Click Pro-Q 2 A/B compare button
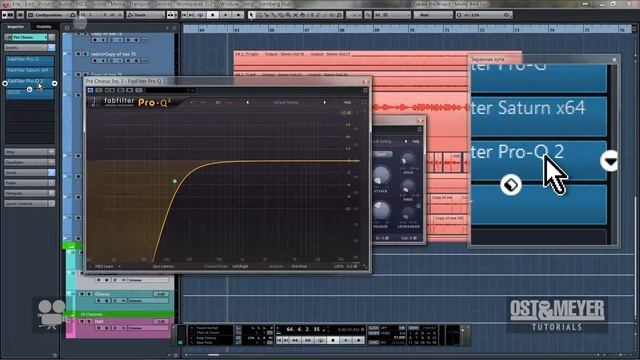The height and width of the screenshot is (360, 640). tap(218, 102)
